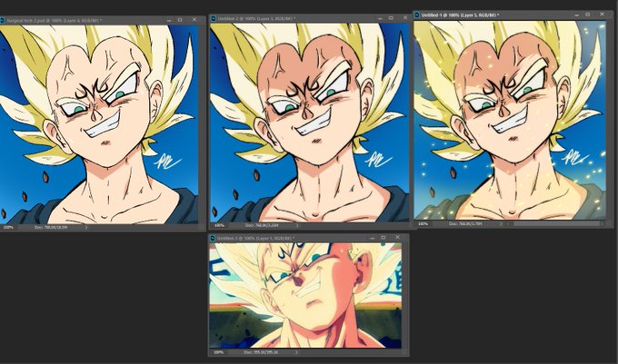
Task: Click the Doc size info in Surgical tech 2.psd
Action: 51,227
